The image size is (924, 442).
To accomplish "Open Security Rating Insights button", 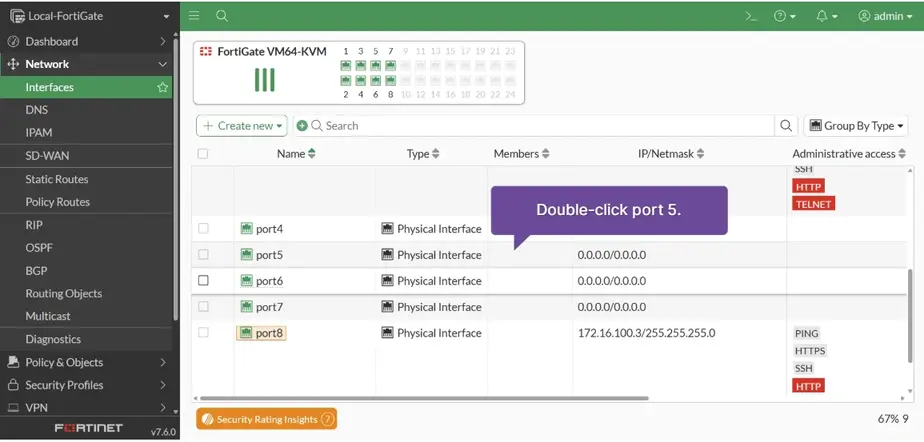I will [x=266, y=420].
